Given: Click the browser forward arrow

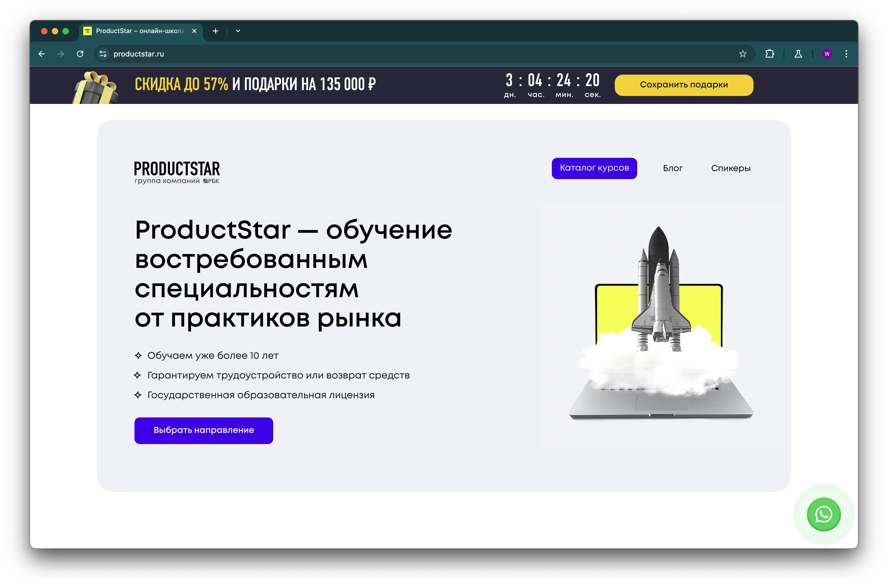Looking at the screenshot, I should [60, 54].
